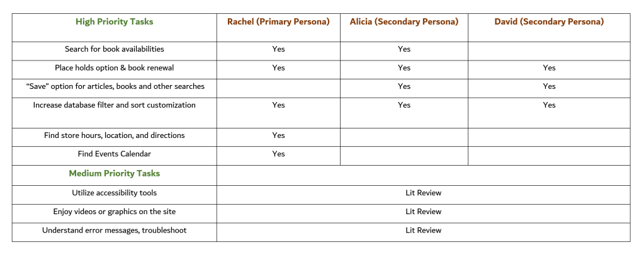Click "Lit Review" in the accessibility tools row

423,193
